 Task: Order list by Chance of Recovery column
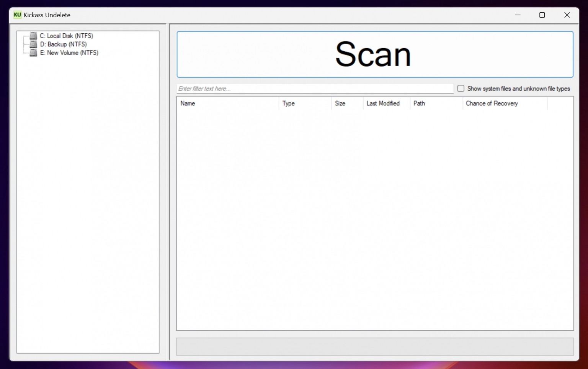click(505, 103)
